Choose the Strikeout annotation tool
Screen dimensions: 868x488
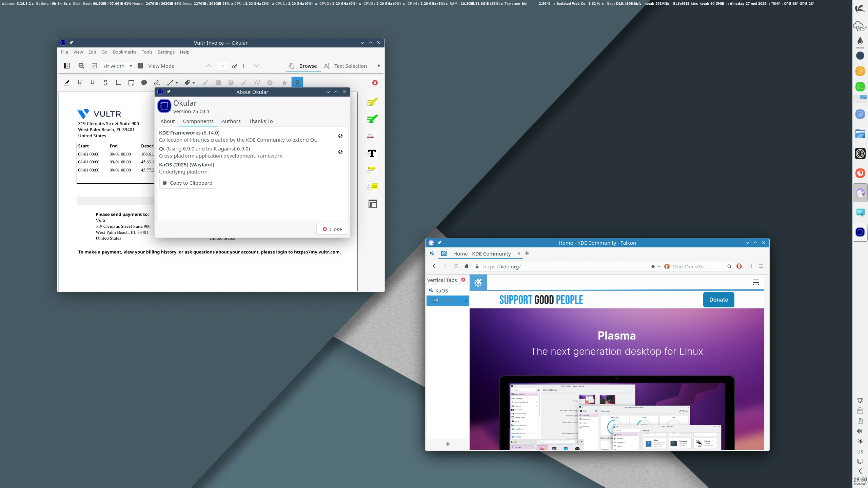pyautogui.click(x=105, y=83)
